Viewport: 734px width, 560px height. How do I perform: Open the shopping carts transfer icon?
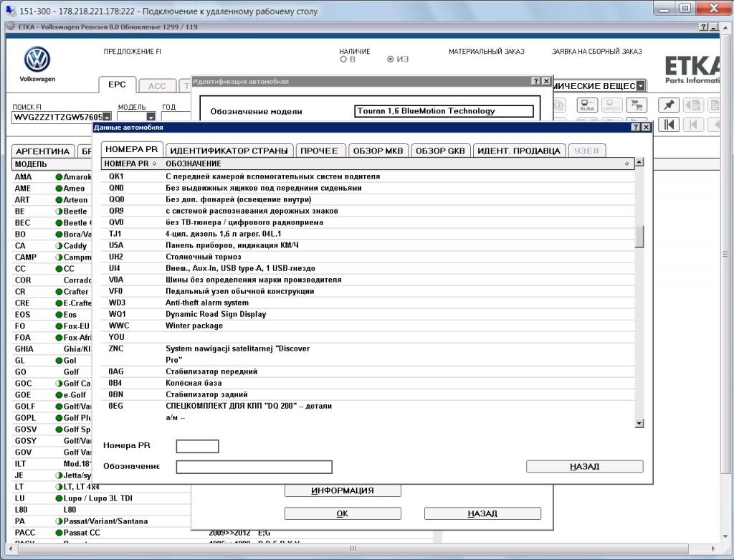(x=637, y=105)
